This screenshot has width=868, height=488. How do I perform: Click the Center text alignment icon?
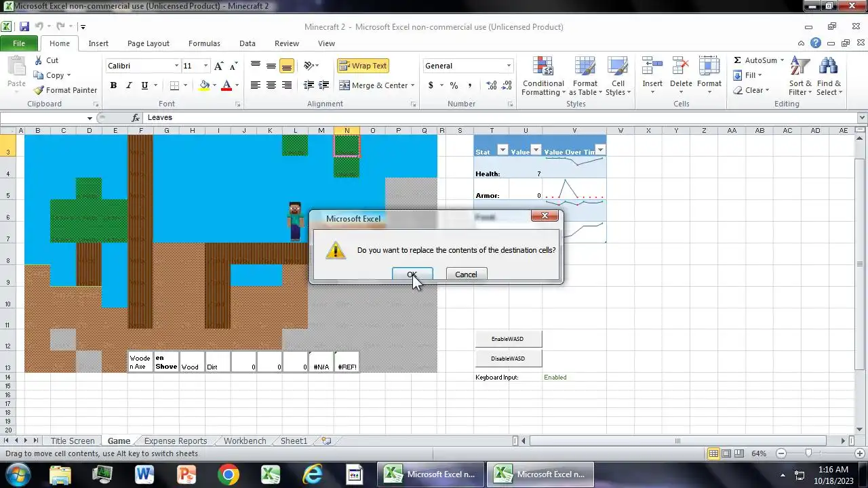point(271,85)
